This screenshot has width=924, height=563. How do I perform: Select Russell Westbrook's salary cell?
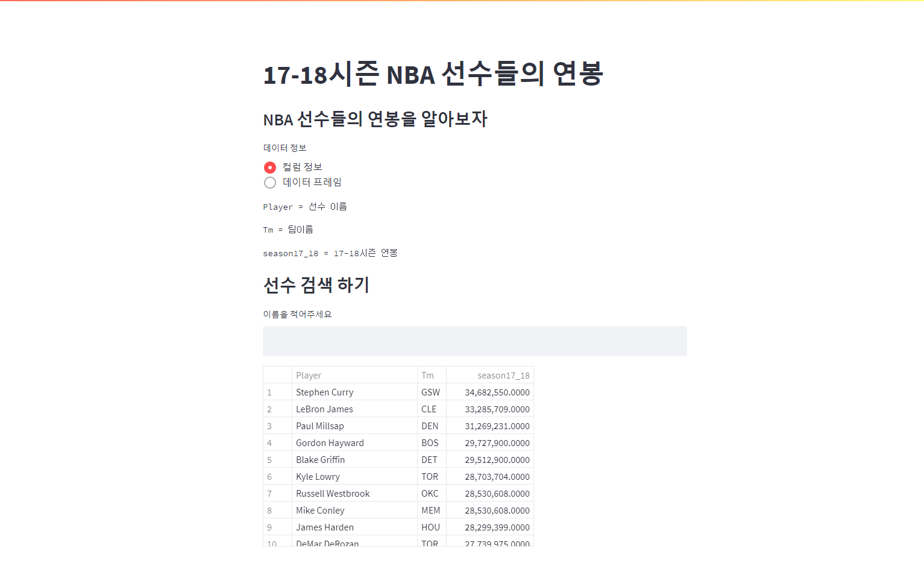(497, 493)
